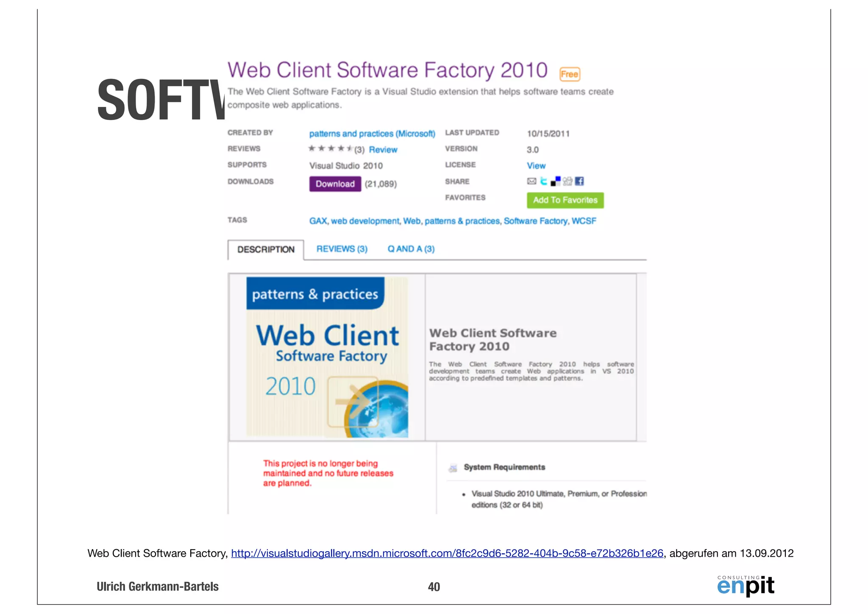This screenshot has width=868, height=614.
Task: Open the visualstudiogallery.msdn.microsoft.com URL link
Action: point(447,553)
